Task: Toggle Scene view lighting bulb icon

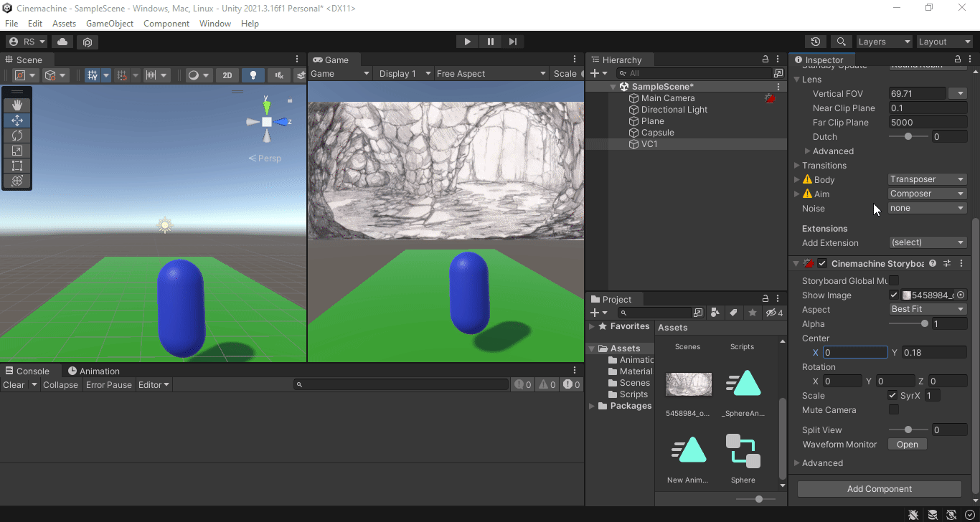Action: (x=253, y=75)
